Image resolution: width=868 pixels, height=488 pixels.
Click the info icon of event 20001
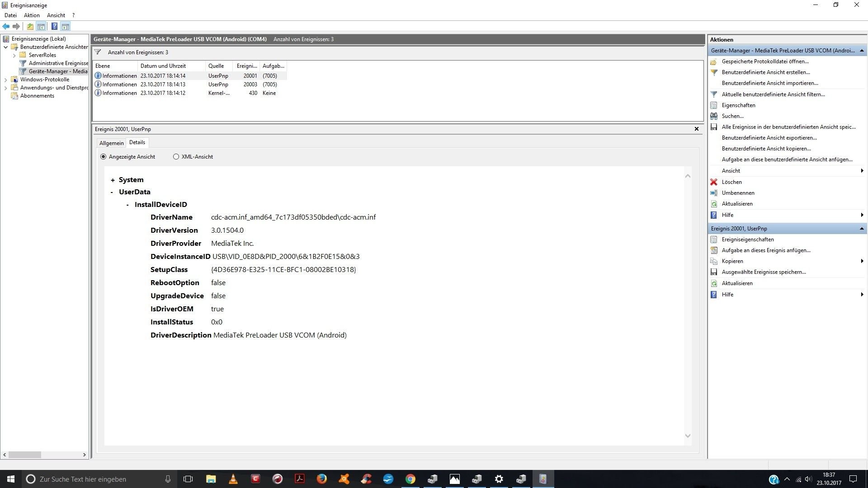click(98, 75)
